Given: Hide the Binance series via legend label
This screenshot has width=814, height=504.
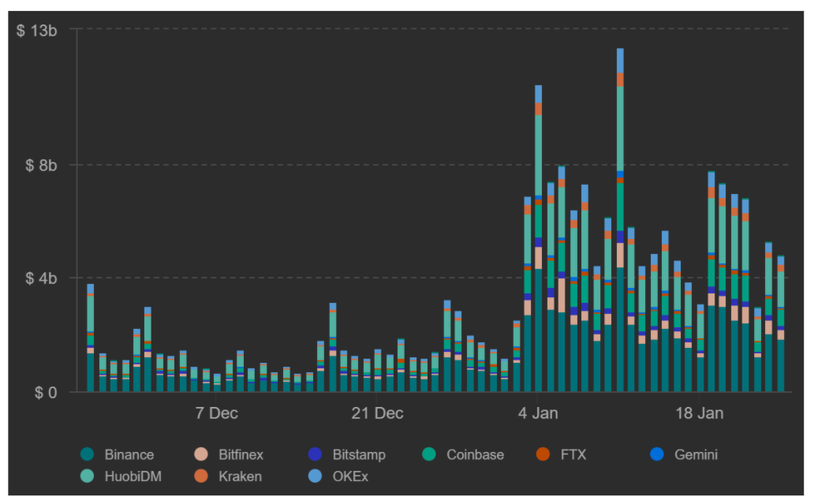Looking at the screenshot, I should tap(129, 454).
